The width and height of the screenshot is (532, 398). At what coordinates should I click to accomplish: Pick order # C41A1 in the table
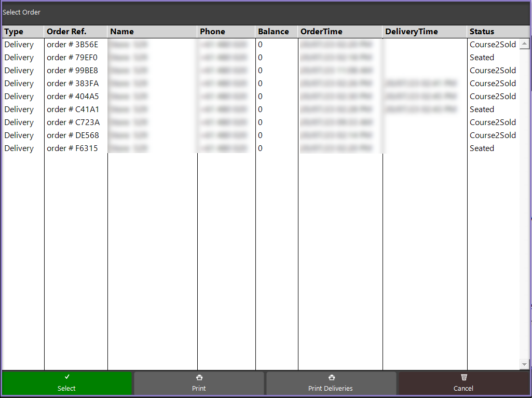[73, 109]
